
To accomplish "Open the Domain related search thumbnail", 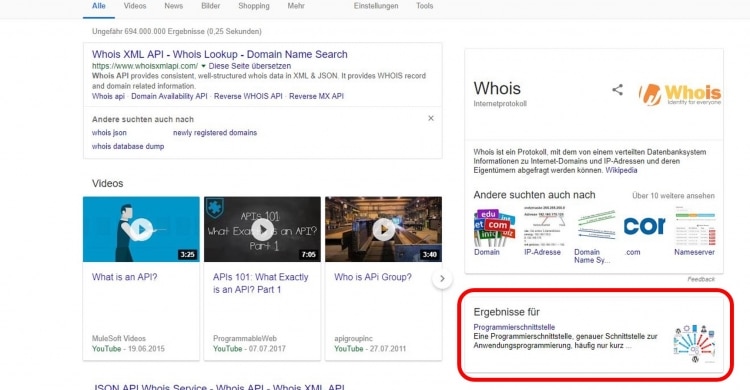I will [x=494, y=228].
